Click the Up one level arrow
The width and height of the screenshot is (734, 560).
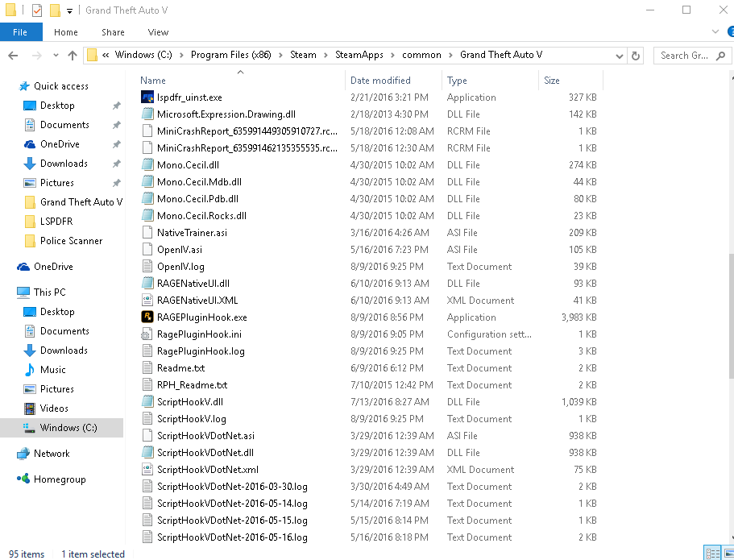point(72,56)
